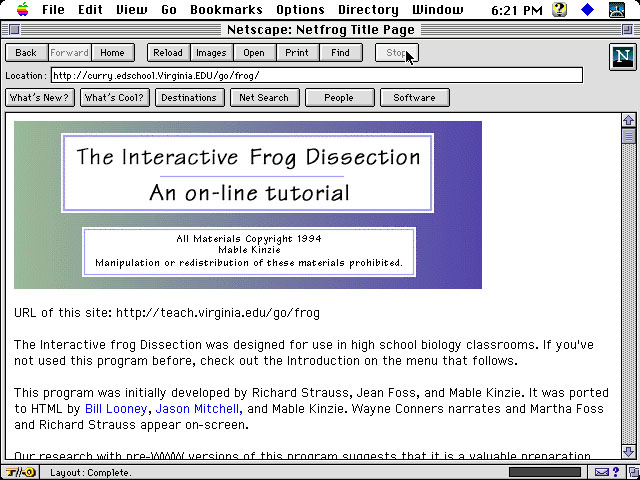
Task: Open the Directory menu
Action: click(368, 10)
